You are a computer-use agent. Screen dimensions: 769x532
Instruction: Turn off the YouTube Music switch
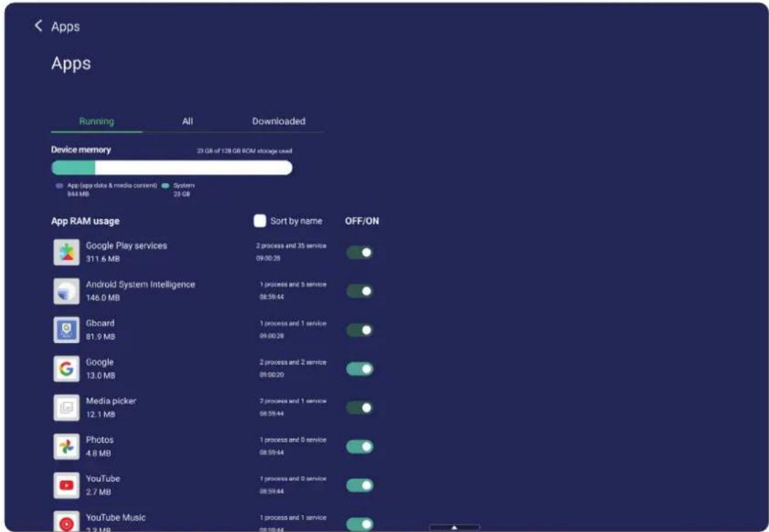[x=360, y=524]
